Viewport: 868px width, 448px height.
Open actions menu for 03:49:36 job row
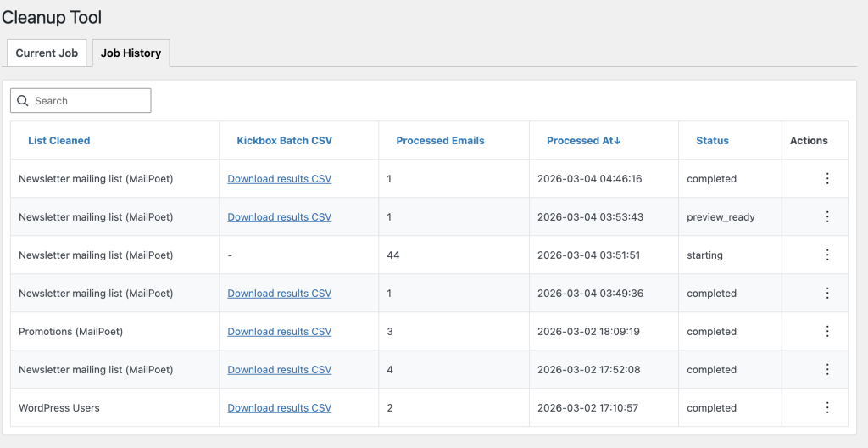tap(827, 294)
